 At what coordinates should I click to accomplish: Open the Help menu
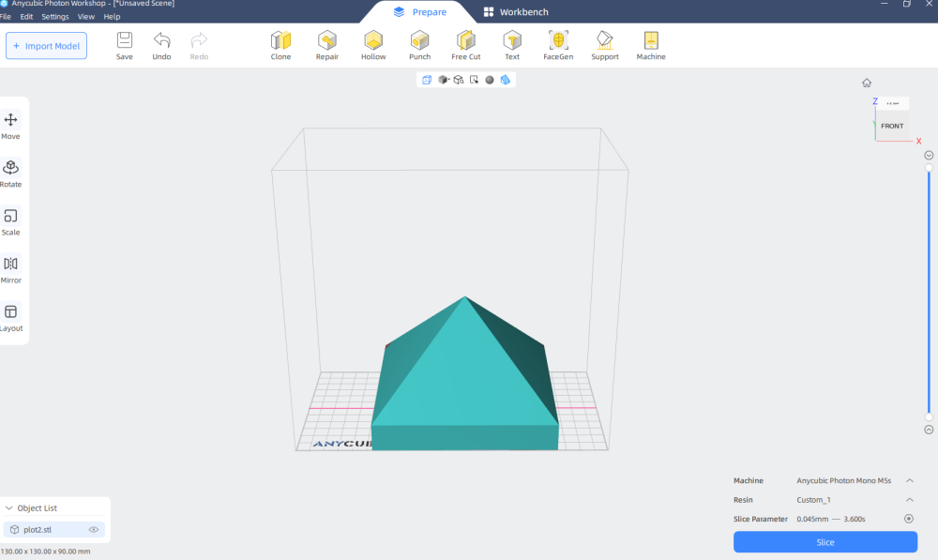112,17
